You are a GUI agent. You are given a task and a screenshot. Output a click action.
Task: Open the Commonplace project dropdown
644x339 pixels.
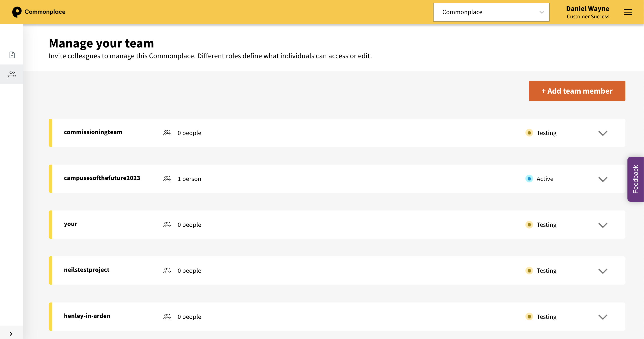click(491, 12)
